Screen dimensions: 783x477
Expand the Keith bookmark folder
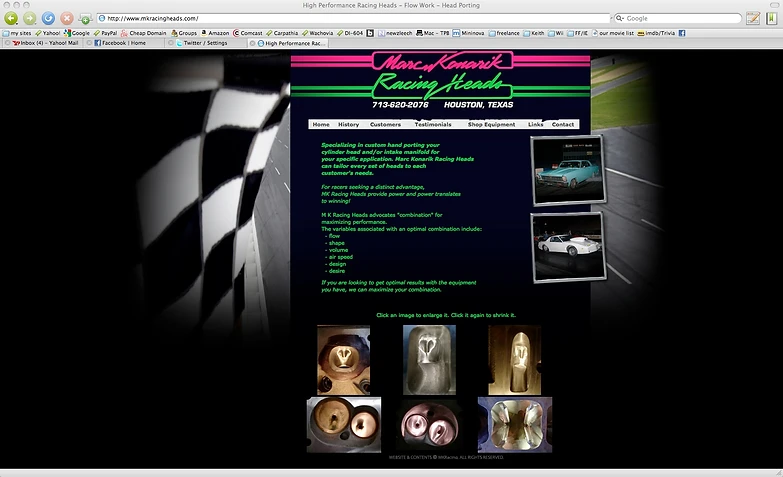click(534, 33)
